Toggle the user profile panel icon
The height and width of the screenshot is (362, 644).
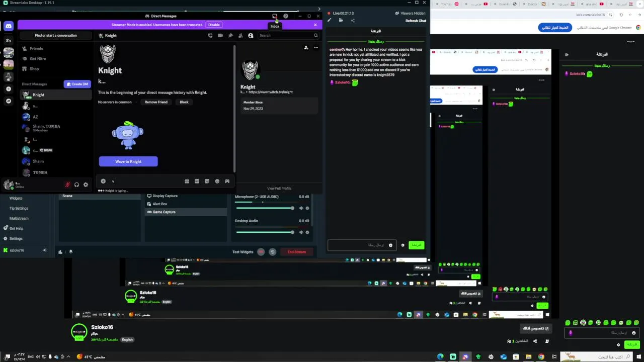coord(251,36)
